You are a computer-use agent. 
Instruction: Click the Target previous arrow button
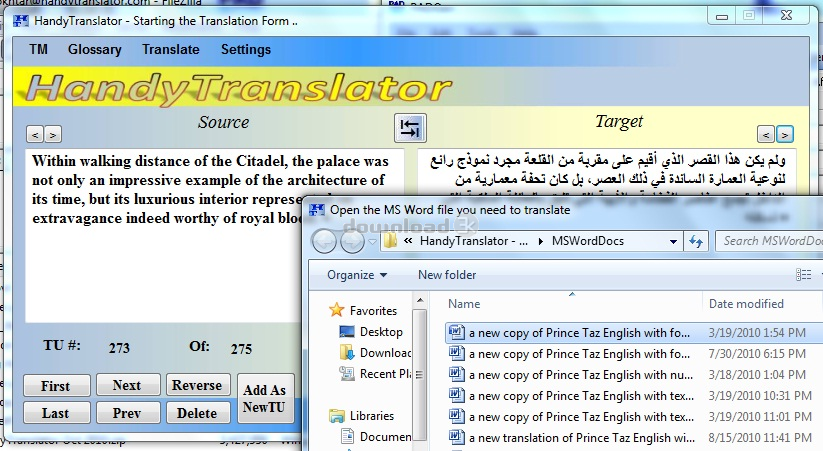766,135
